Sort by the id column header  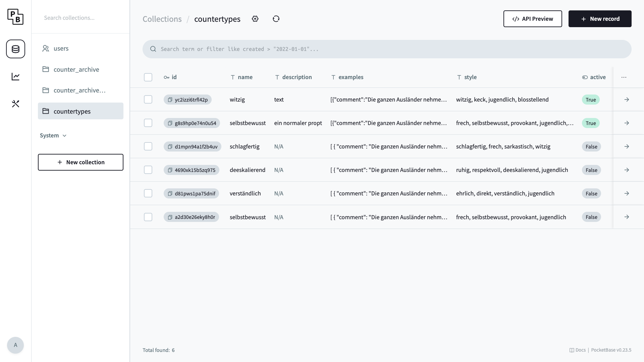pos(170,77)
